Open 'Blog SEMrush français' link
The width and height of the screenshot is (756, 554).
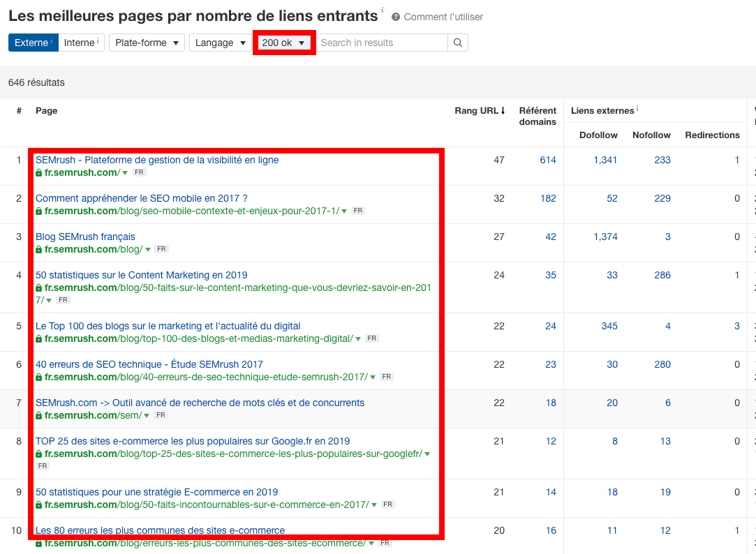85,237
